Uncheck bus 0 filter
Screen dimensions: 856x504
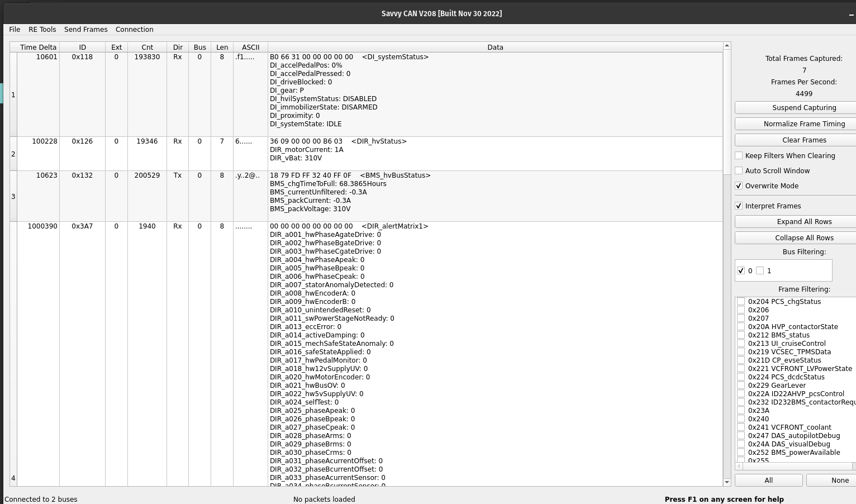[x=741, y=271]
